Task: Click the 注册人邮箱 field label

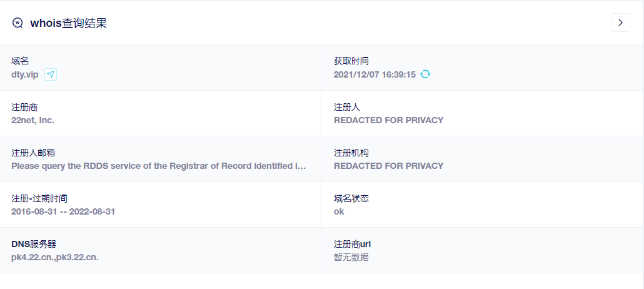Action: [x=33, y=153]
